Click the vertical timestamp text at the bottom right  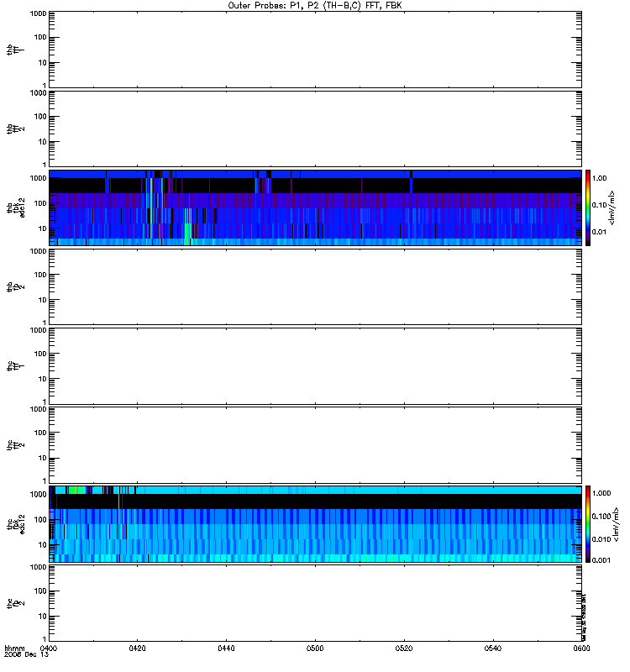pos(584,617)
